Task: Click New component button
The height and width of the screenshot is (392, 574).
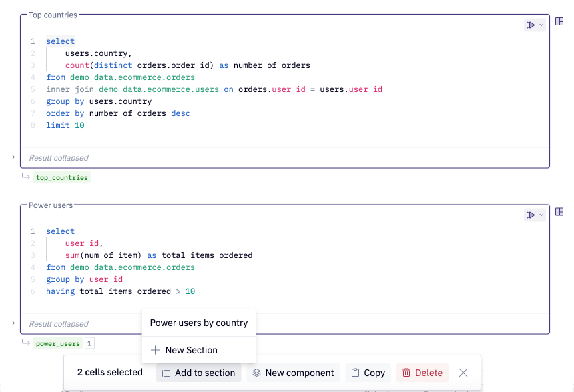Action: [293, 373]
